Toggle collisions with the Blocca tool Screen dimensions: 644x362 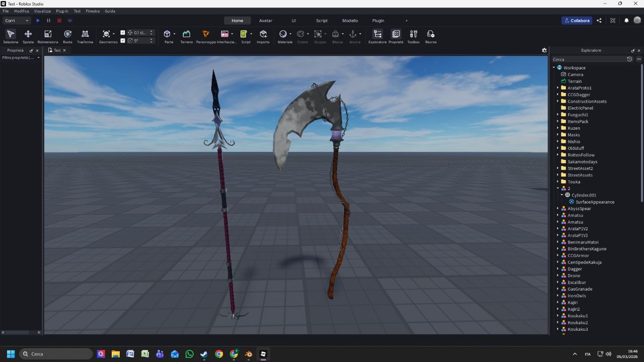(337, 35)
